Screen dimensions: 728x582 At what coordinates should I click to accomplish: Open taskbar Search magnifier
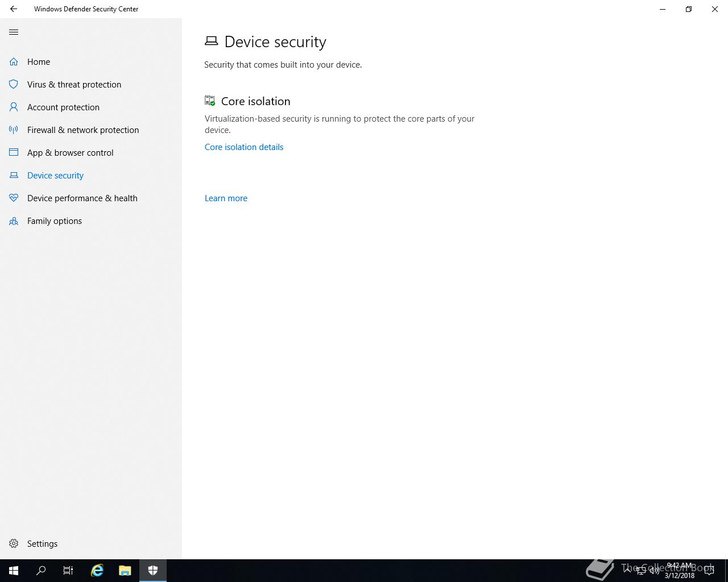(41, 571)
